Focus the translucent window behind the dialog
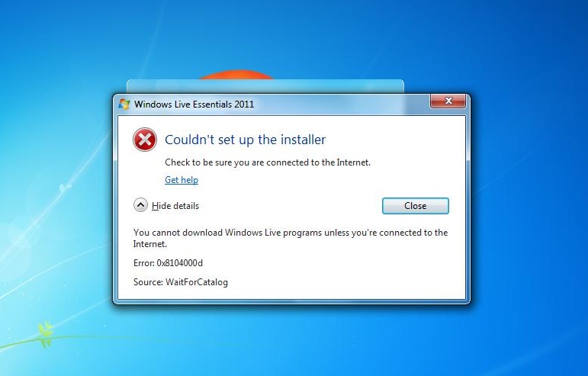The image size is (588, 376). coord(265,86)
